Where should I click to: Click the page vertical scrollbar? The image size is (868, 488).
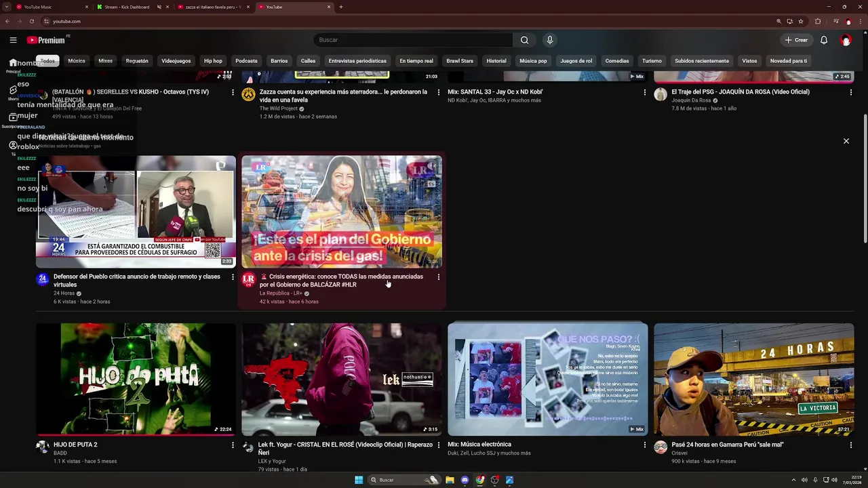[x=865, y=180]
